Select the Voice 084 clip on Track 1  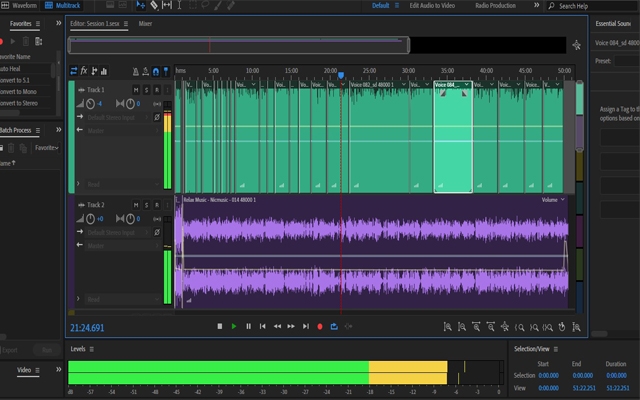point(453,137)
